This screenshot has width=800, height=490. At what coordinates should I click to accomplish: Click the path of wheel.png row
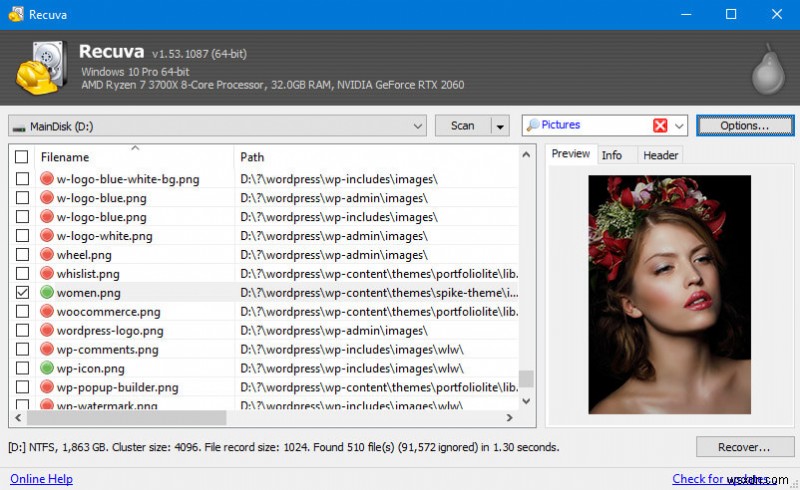334,255
